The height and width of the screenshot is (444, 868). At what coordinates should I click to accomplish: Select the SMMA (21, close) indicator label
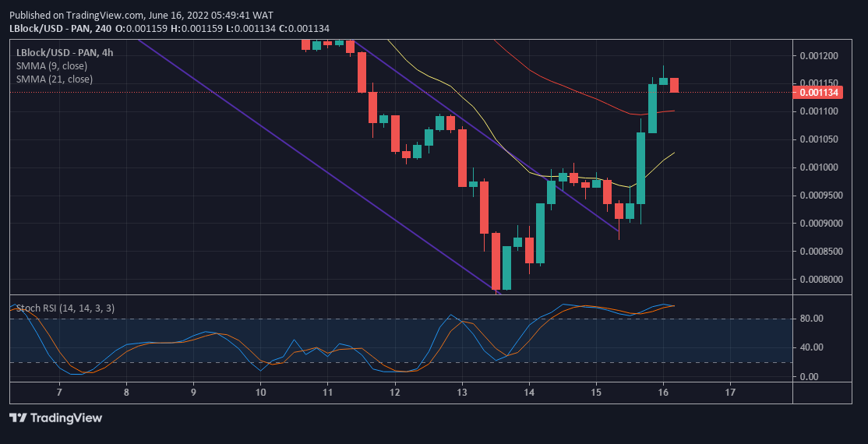(55, 79)
